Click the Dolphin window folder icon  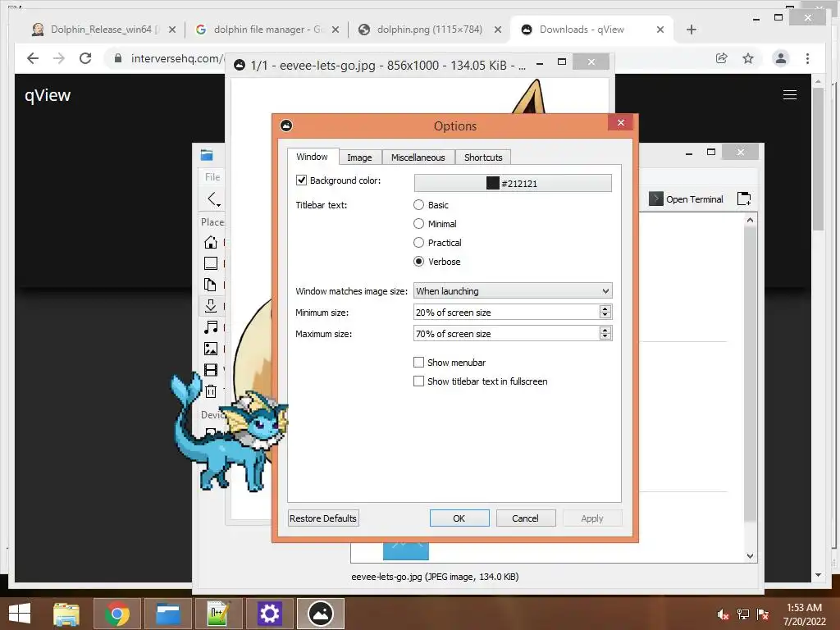[x=207, y=155]
